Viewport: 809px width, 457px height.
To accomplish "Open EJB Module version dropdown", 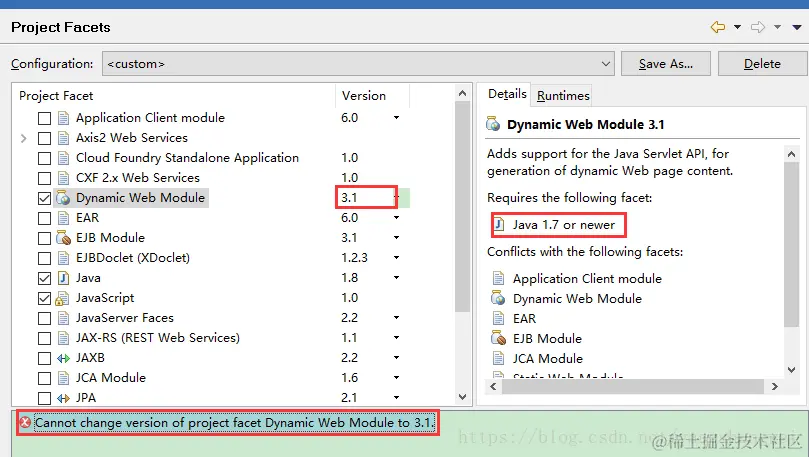I will [396, 238].
